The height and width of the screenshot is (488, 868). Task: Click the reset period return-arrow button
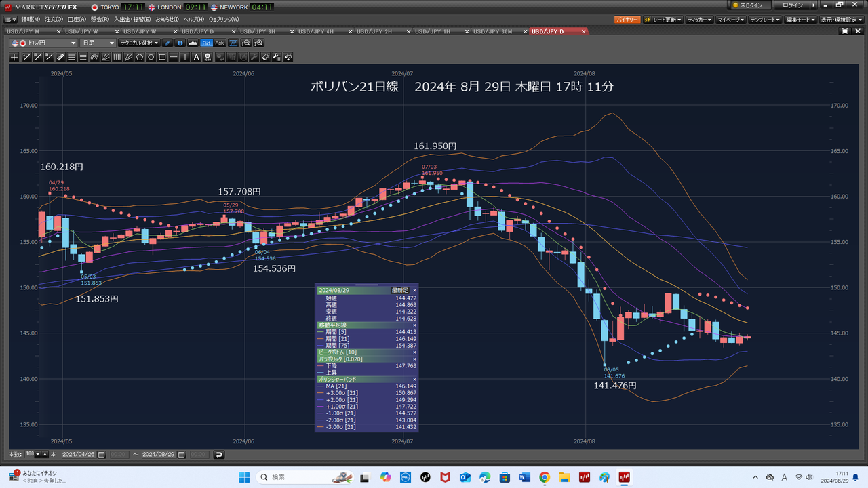218,454
